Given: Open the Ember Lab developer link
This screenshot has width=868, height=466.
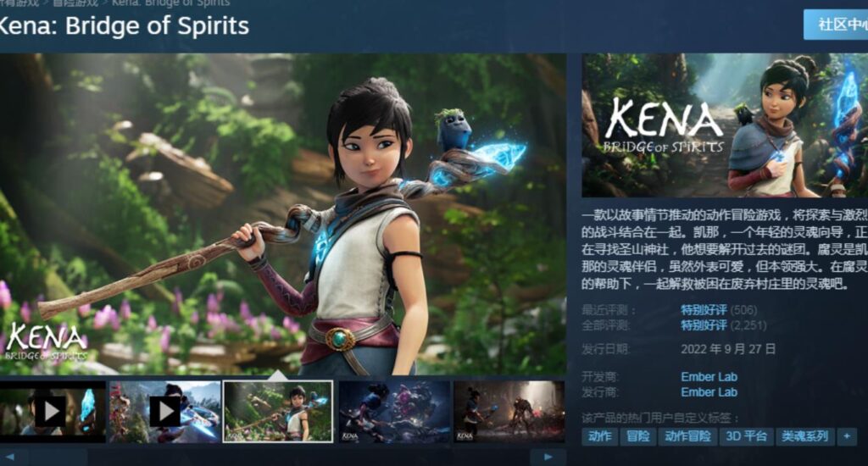Looking at the screenshot, I should click(709, 377).
